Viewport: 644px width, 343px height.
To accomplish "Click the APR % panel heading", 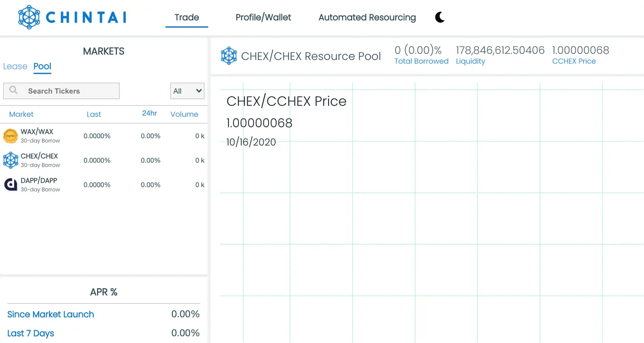I will (x=104, y=292).
